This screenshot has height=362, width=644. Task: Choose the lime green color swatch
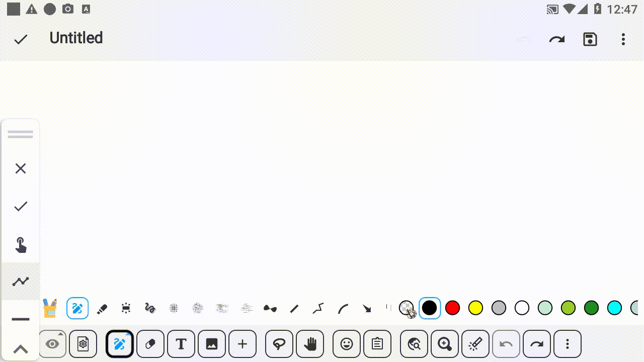pos(569,308)
